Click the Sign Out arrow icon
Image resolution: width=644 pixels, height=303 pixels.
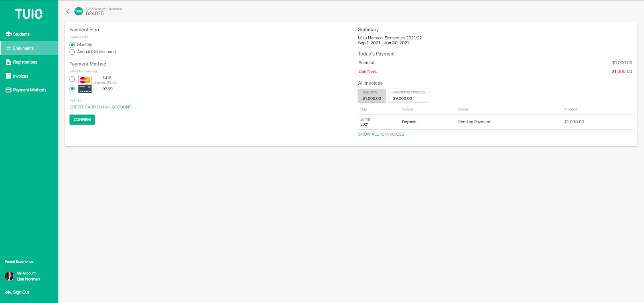pyautogui.click(x=8, y=293)
